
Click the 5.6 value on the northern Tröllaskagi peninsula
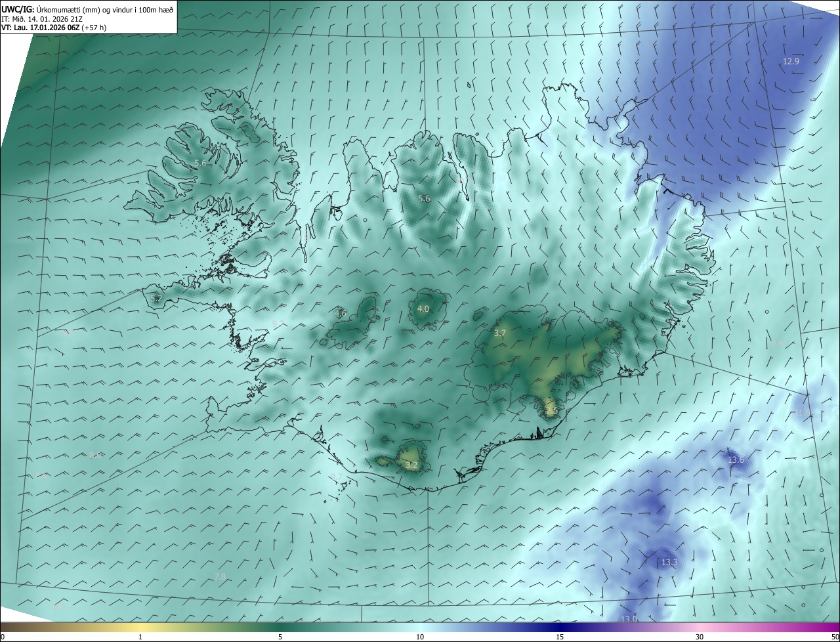[x=424, y=198]
